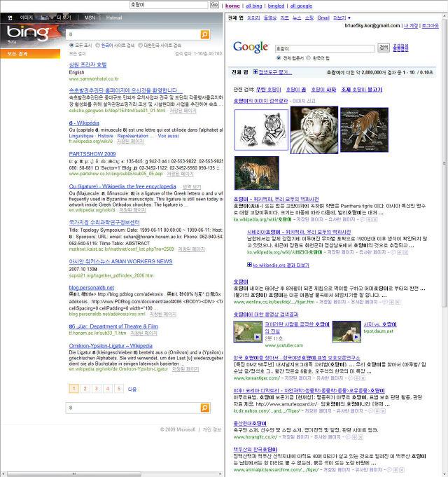Click the 'bingled' link
This screenshot has height=477, width=448.
coord(276,6)
